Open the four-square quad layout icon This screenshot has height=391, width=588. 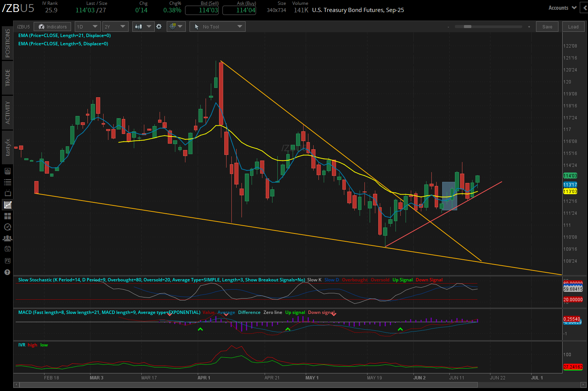click(x=7, y=216)
